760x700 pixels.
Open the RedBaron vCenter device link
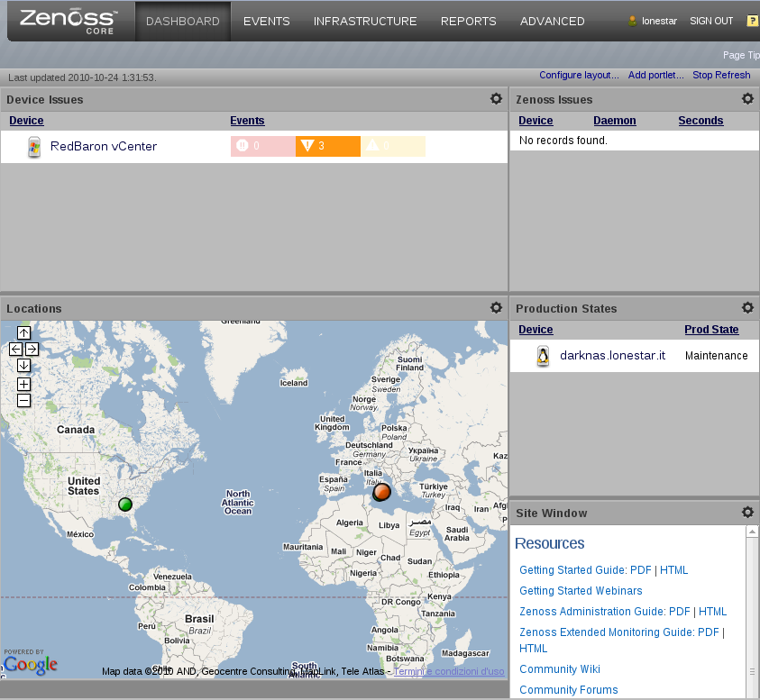104,146
